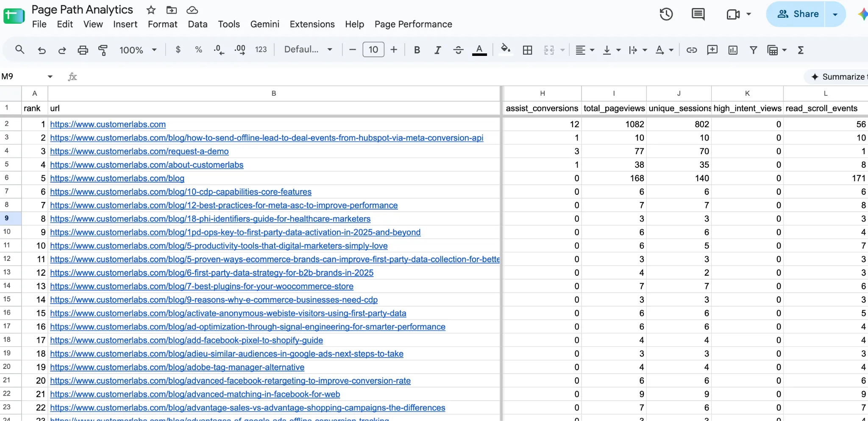Click the move to folder icon
The image size is (868, 421).
pos(172,10)
